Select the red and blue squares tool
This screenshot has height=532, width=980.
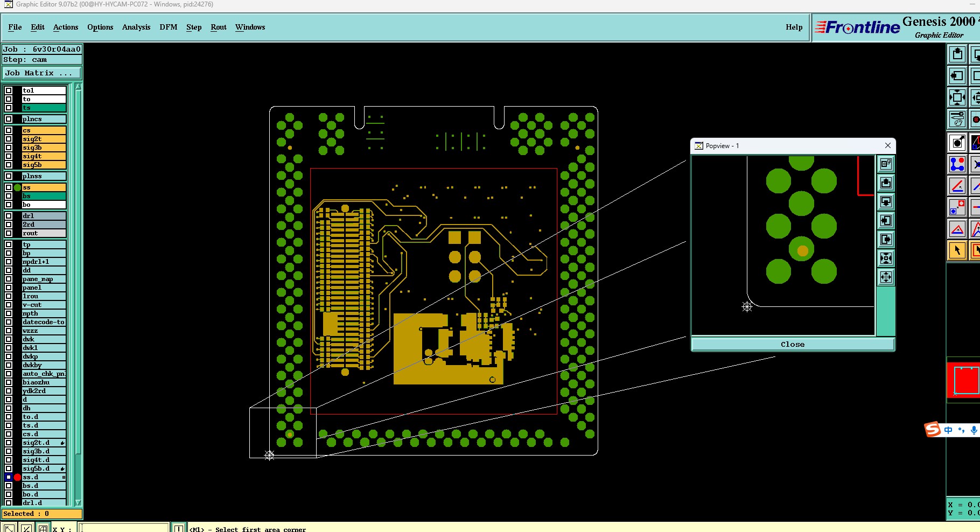click(957, 207)
